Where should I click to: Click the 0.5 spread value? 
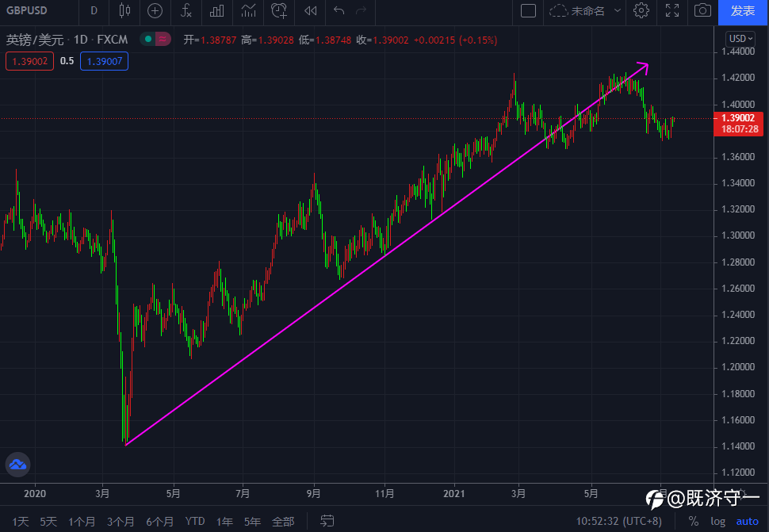point(67,61)
